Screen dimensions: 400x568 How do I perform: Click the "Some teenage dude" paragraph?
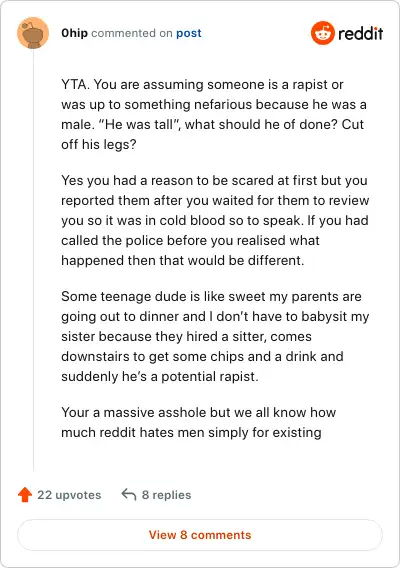(215, 337)
